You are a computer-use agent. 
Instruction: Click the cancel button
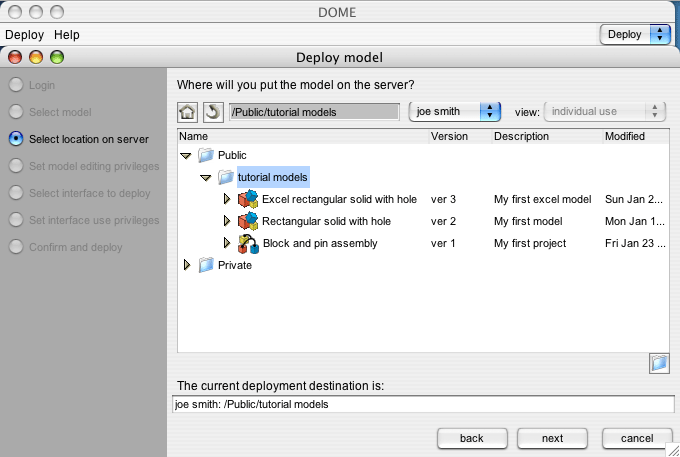pos(637,438)
